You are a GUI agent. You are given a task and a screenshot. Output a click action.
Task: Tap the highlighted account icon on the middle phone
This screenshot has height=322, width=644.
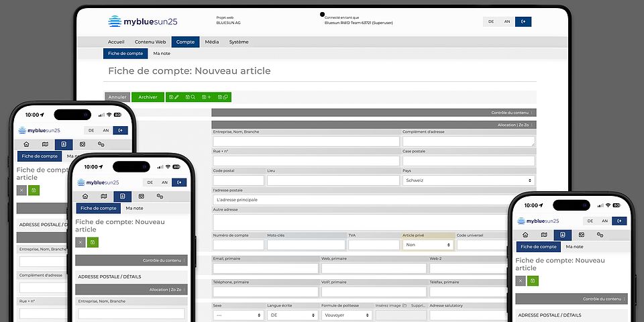pos(122,197)
